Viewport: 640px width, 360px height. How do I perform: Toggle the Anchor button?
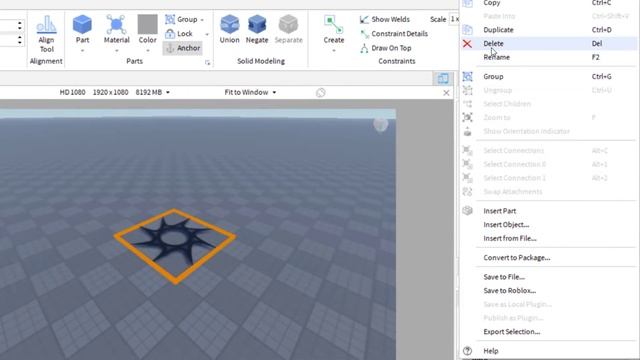click(183, 48)
